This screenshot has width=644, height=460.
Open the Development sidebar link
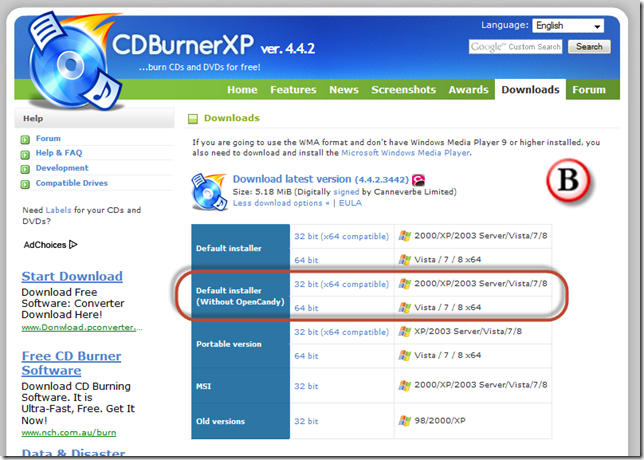(x=62, y=168)
